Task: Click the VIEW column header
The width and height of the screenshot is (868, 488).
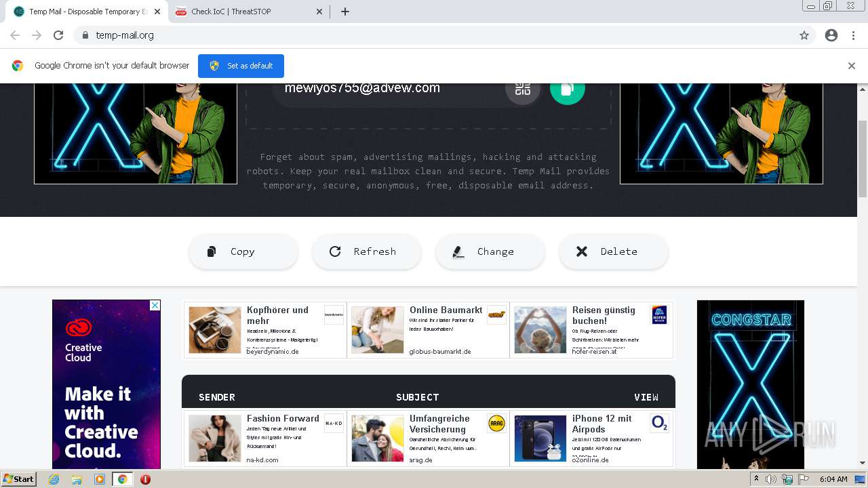Action: coord(646,397)
